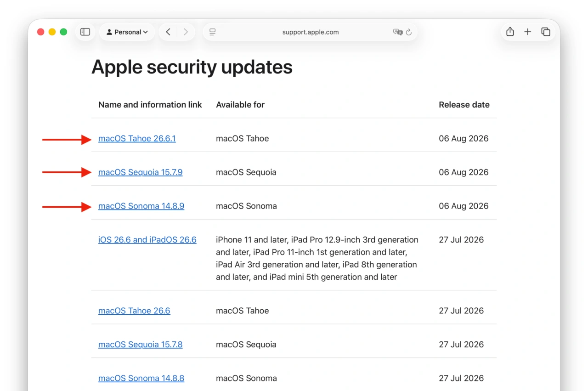This screenshot has width=588, height=391.
Task: Click 'Name and information link' column header
Action: (x=150, y=105)
